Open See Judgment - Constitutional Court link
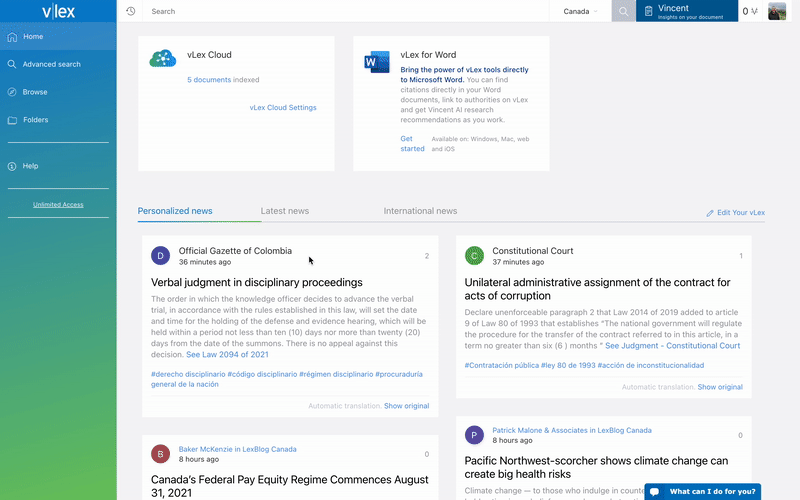The image size is (800, 500). point(672,346)
